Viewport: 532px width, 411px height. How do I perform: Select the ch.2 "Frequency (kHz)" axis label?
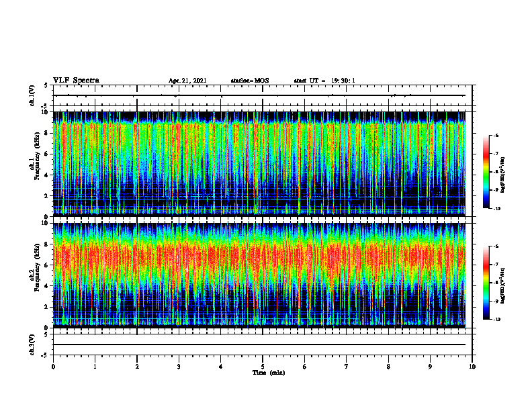tap(37, 267)
